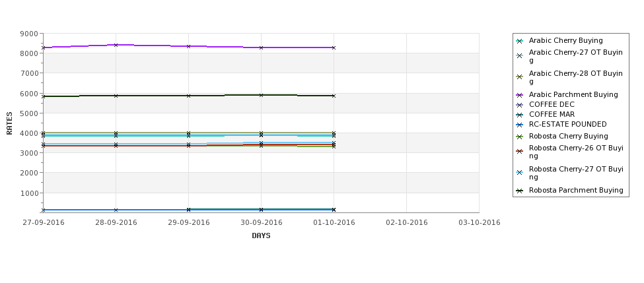This screenshot has height=283, width=644.
Task: Click the blue bottom line's point on 29-09-2016
Action: pyautogui.click(x=188, y=210)
